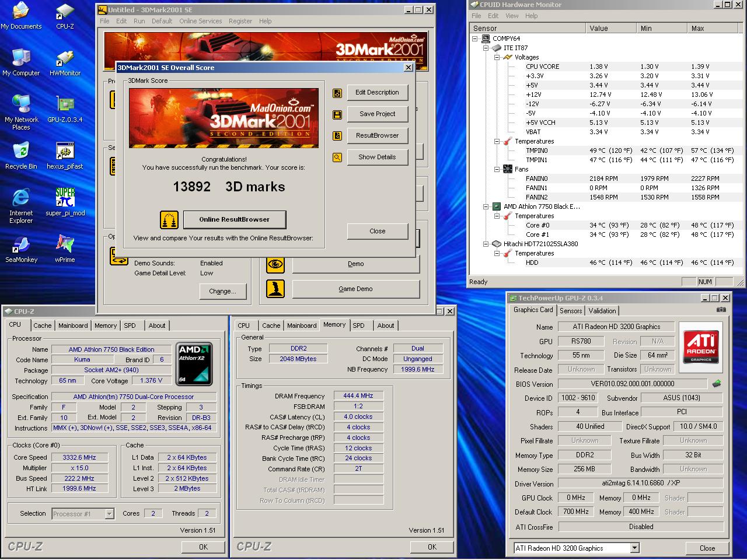Open the File menu in 3DMark2001

104,21
